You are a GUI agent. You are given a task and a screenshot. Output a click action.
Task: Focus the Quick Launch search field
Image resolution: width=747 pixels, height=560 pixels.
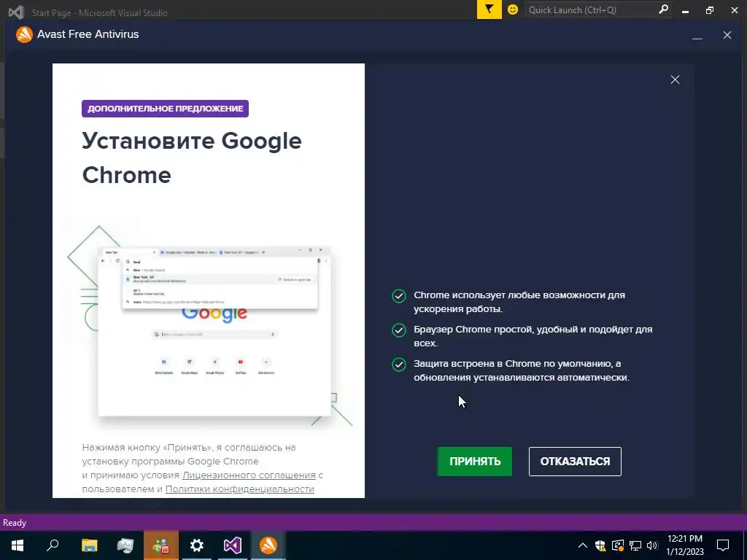(591, 9)
